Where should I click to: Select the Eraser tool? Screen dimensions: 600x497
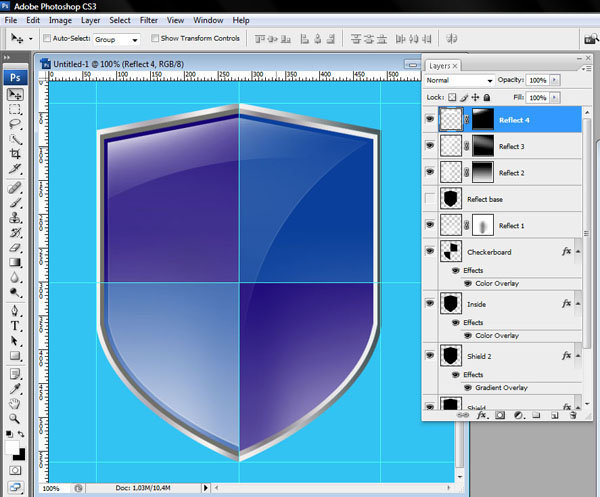point(15,248)
